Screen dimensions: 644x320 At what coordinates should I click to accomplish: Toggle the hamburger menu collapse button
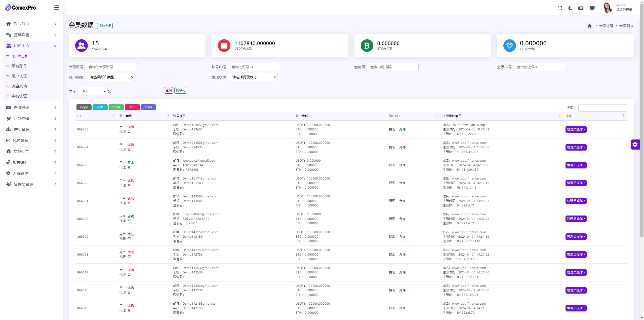56,7
